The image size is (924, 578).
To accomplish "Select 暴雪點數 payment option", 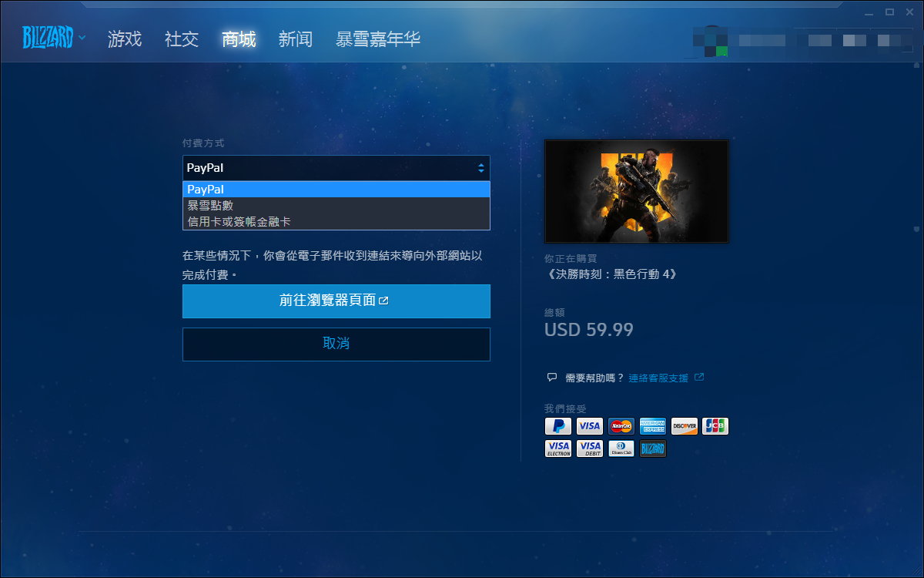I will (336, 206).
